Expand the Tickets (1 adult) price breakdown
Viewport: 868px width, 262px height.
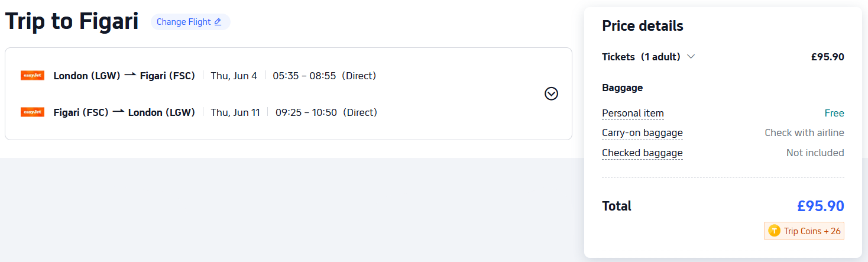tap(691, 57)
